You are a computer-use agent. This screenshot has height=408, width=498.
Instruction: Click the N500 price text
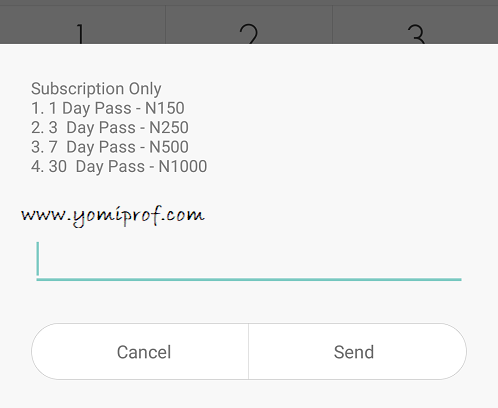pos(169,147)
